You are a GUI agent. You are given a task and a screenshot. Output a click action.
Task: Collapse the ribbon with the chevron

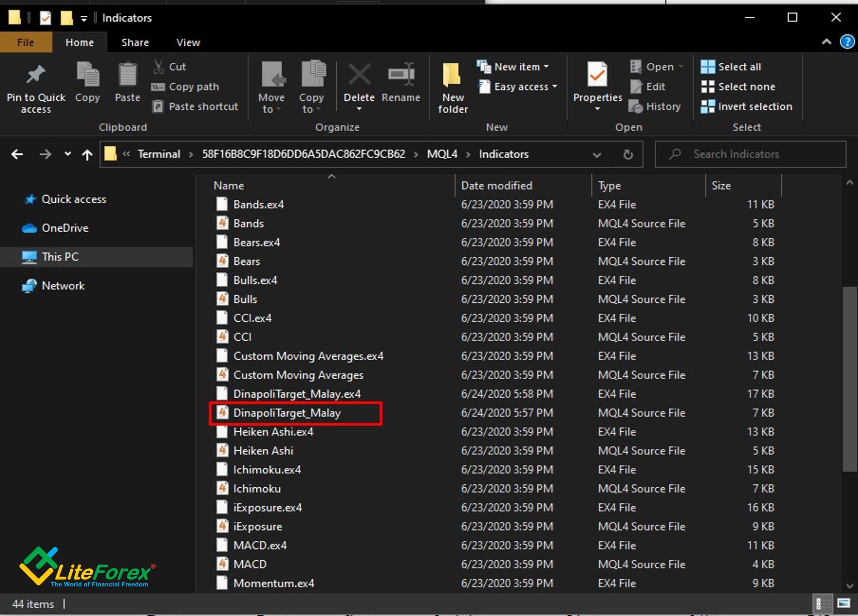[827, 42]
